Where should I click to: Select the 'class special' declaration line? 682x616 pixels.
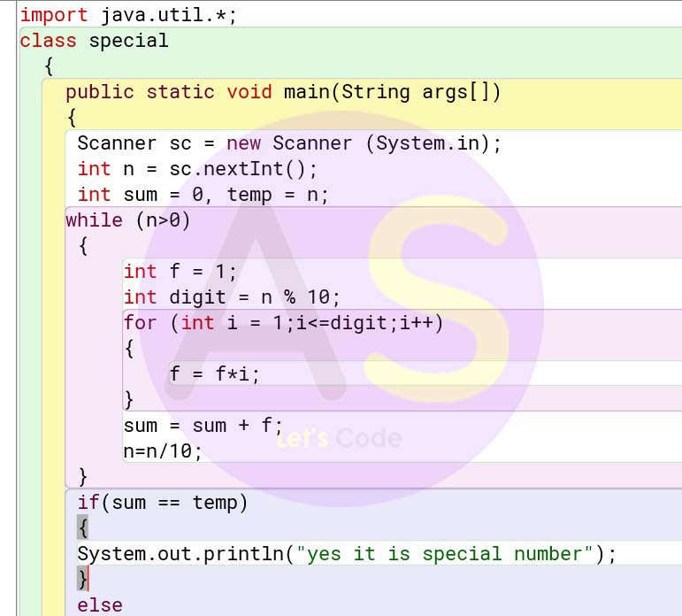(94, 41)
